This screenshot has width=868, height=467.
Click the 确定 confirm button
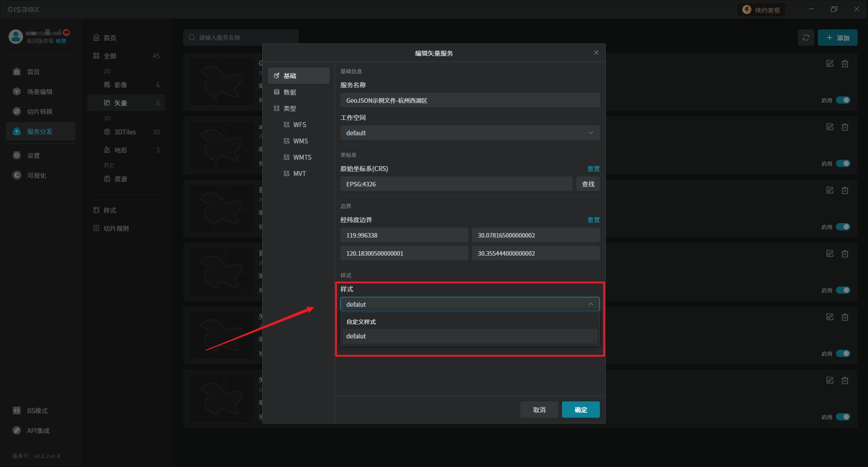[x=580, y=410]
